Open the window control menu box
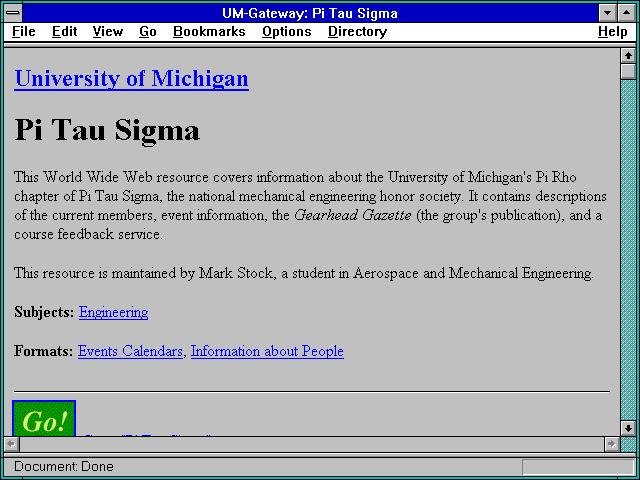 click(x=13, y=13)
